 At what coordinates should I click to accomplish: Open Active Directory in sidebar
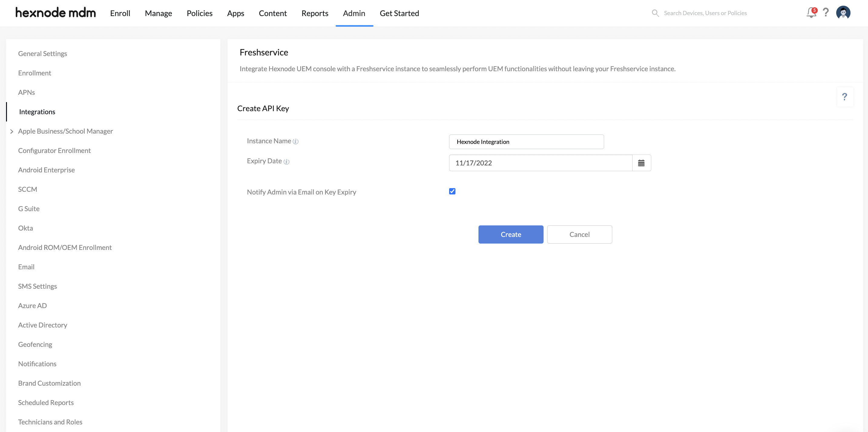click(x=42, y=325)
